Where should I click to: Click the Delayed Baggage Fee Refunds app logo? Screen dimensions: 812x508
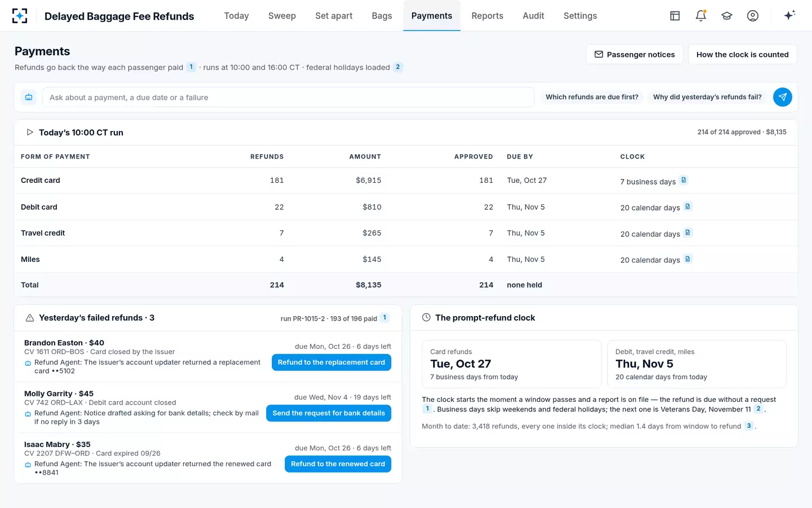point(20,16)
